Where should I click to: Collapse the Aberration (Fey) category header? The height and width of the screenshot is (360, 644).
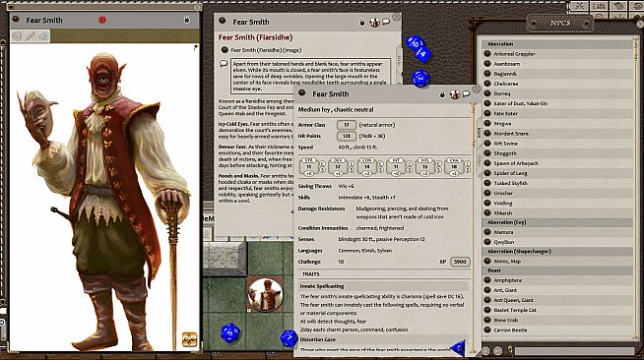click(x=557, y=222)
